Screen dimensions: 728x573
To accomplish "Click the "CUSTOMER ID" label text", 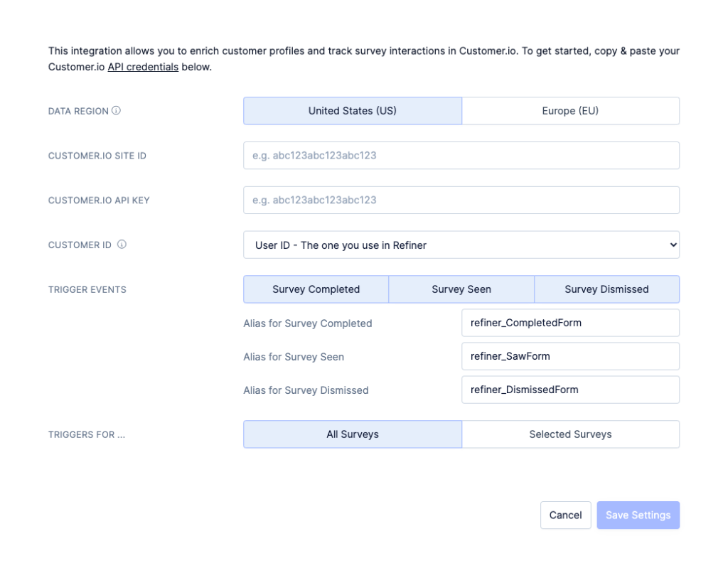I will 80,245.
